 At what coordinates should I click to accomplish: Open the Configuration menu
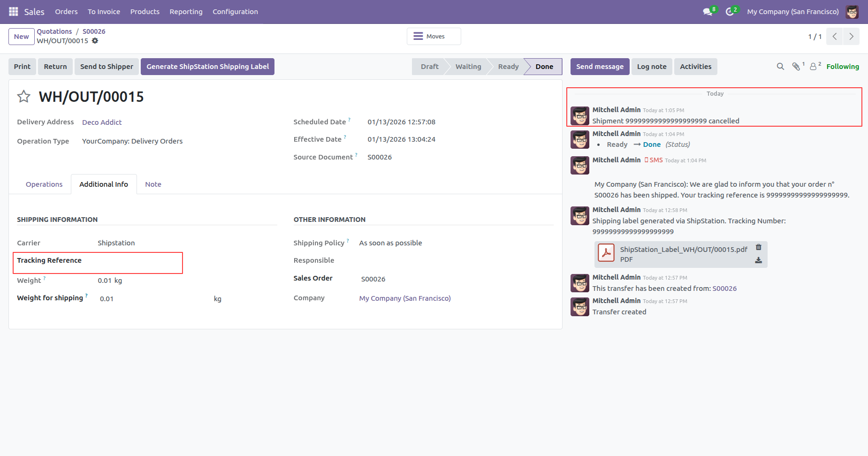point(235,12)
